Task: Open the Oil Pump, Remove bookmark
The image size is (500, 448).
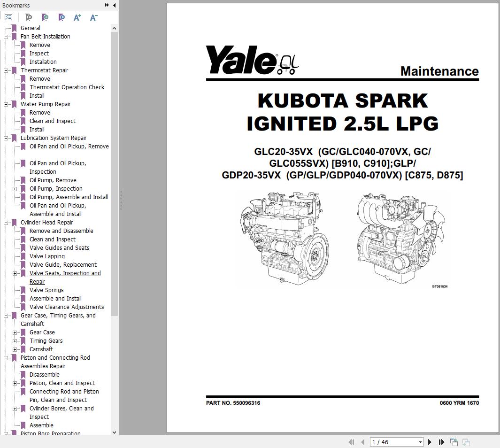Action: pos(53,180)
